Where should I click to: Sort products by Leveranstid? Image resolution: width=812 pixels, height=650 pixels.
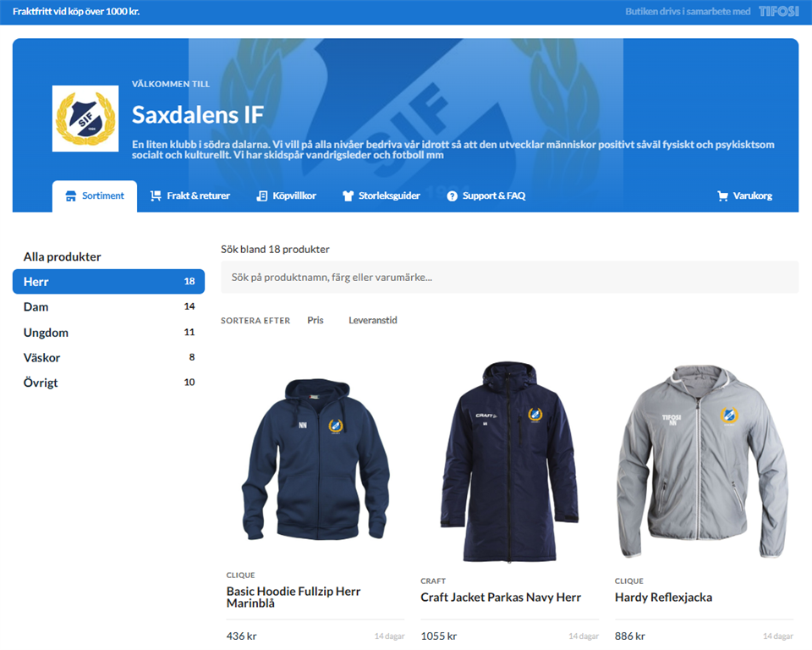pyautogui.click(x=373, y=321)
